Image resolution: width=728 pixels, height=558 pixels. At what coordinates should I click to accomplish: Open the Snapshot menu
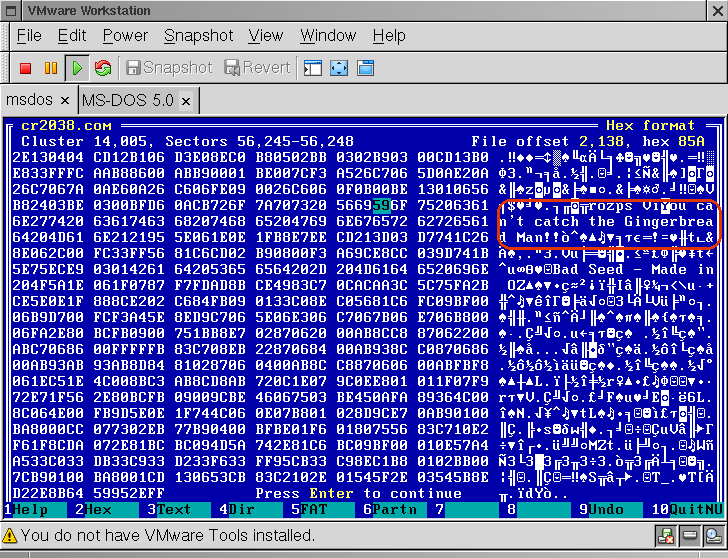[199, 36]
